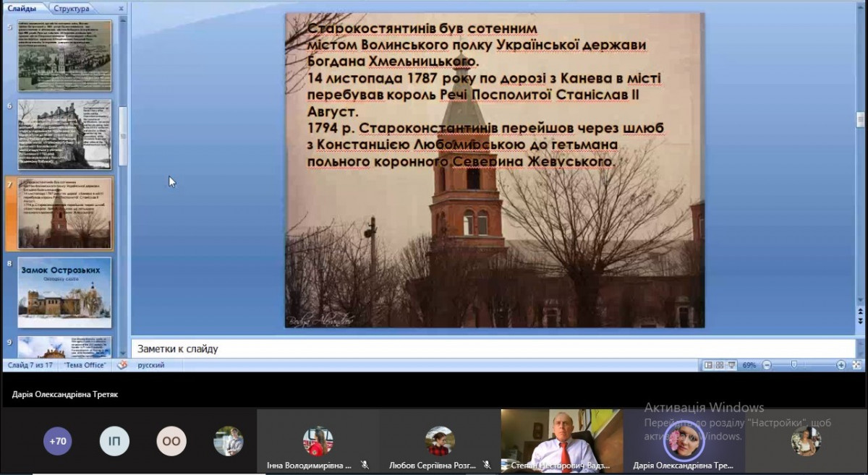This screenshot has width=868, height=475.
Task: Select the ІП participant avatar
Action: point(114,441)
